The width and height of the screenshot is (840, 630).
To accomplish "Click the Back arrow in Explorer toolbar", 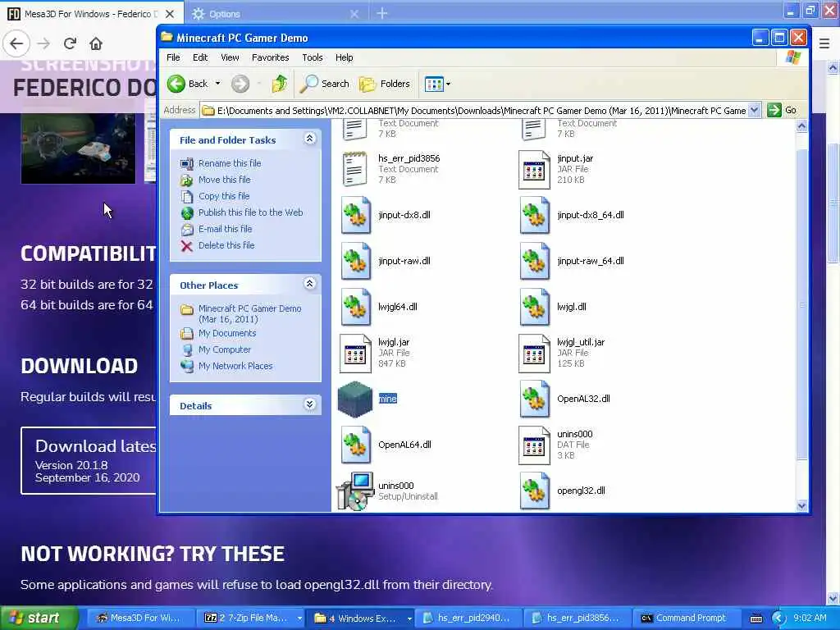I will pyautogui.click(x=176, y=84).
